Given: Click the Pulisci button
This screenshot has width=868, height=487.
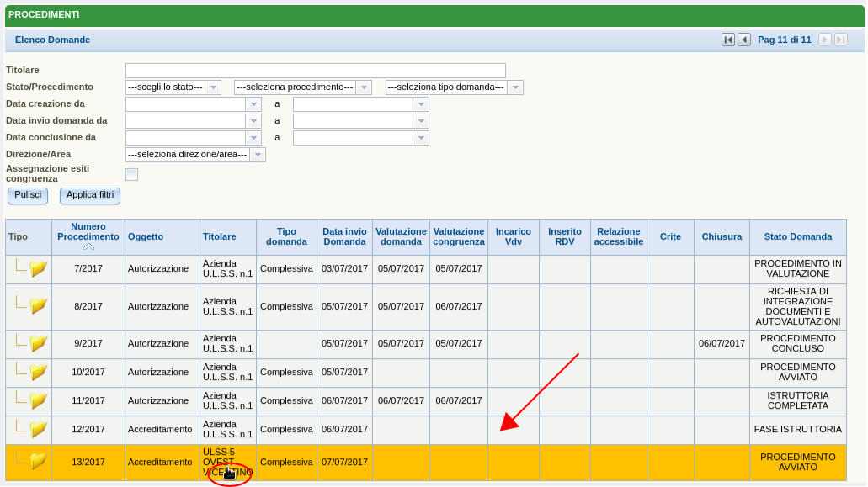Looking at the screenshot, I should click(28, 195).
